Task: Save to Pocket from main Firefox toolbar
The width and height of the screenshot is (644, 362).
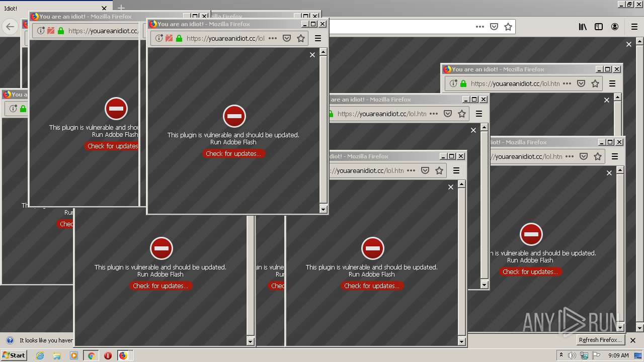Action: click(x=494, y=27)
